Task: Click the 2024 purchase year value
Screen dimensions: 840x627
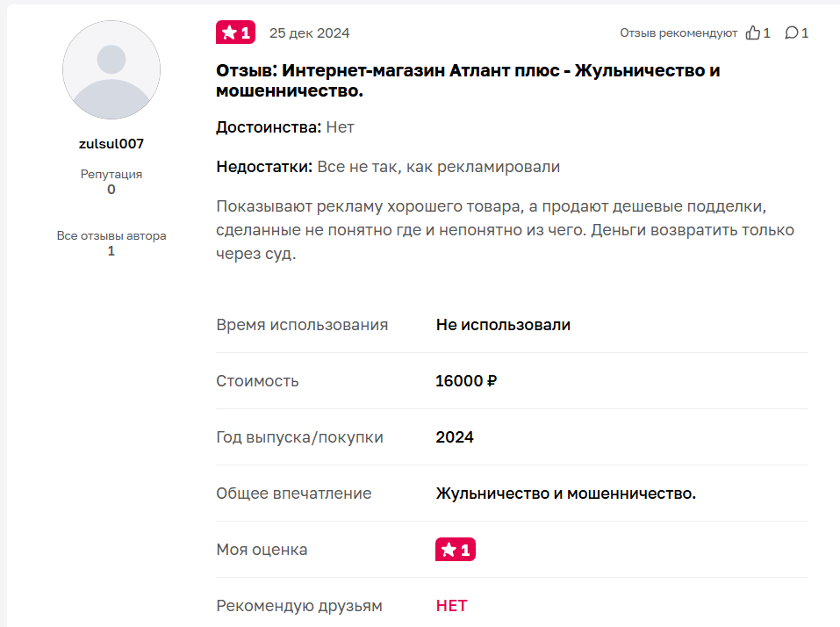Action: (455, 437)
